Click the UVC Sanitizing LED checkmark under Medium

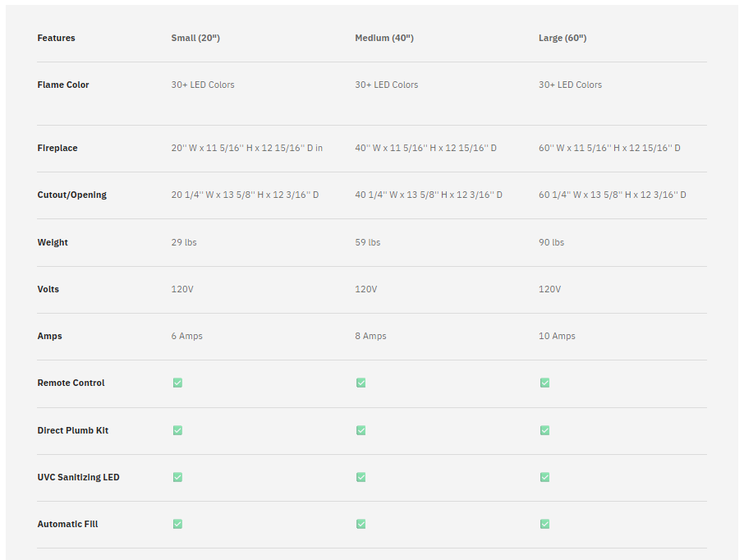[x=361, y=477]
